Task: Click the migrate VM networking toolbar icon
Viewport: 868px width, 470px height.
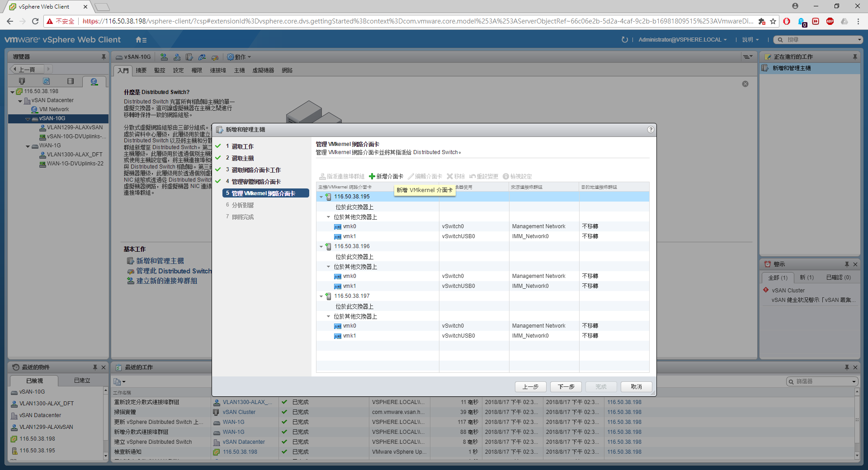Action: point(202,57)
